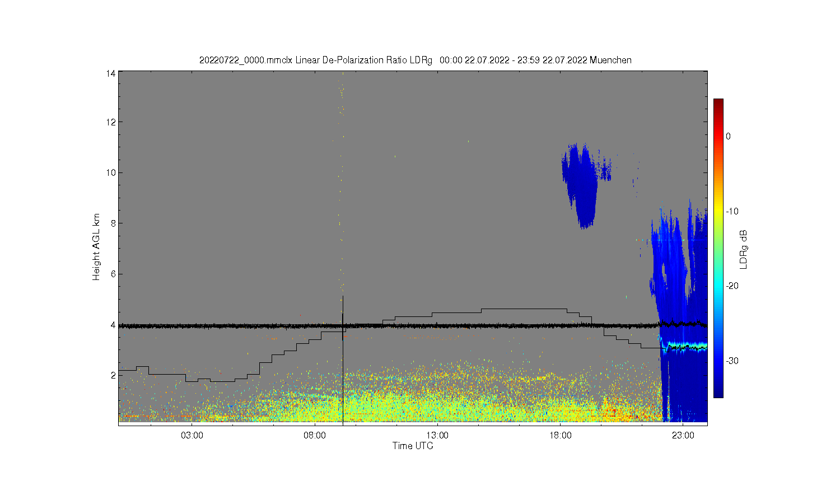Click the colorbar tick label -20

732,286
